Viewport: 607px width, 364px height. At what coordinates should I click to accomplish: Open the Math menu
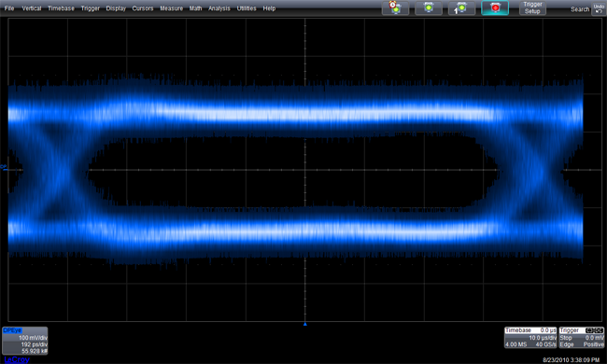[x=195, y=8]
